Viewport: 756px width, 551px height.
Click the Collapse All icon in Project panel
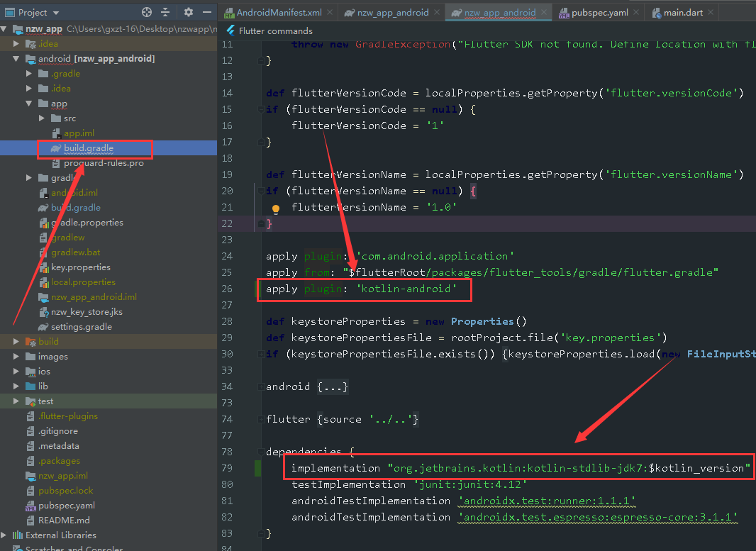165,12
